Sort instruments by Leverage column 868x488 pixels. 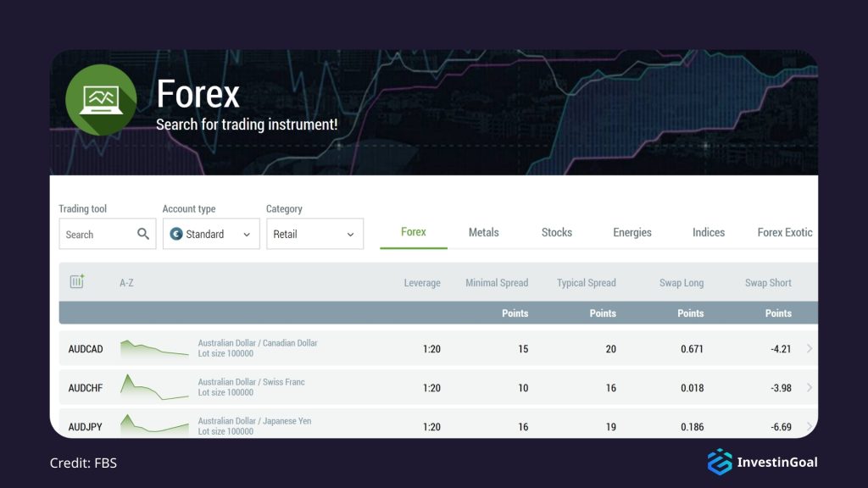click(422, 282)
